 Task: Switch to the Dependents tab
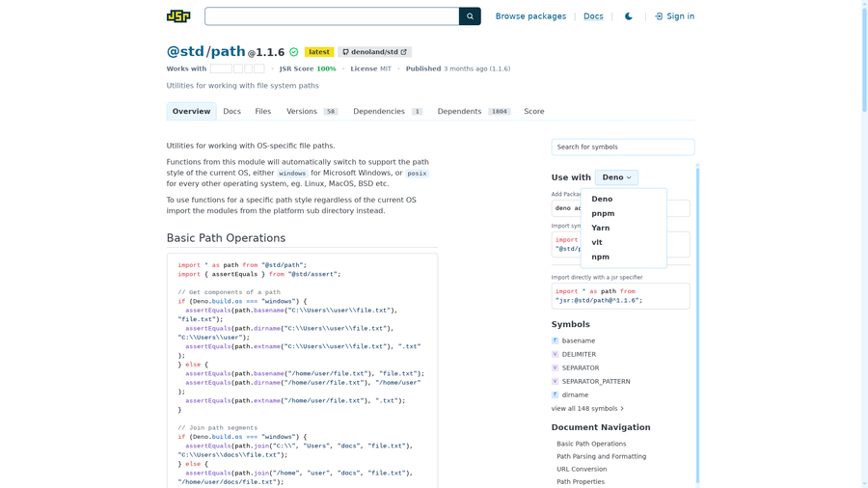pyautogui.click(x=474, y=111)
